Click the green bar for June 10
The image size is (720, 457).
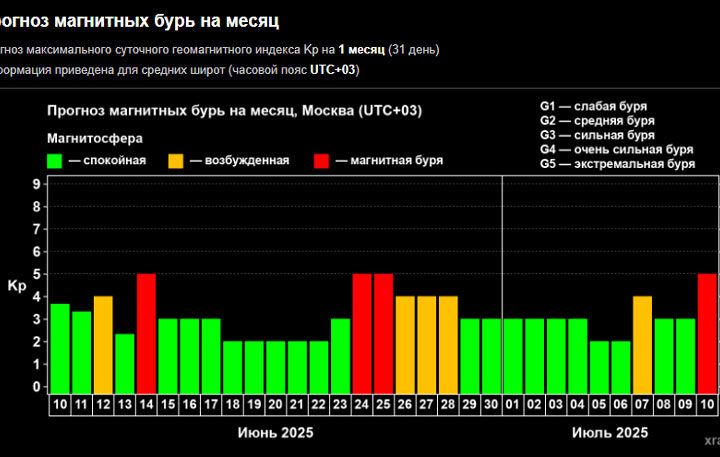point(60,346)
